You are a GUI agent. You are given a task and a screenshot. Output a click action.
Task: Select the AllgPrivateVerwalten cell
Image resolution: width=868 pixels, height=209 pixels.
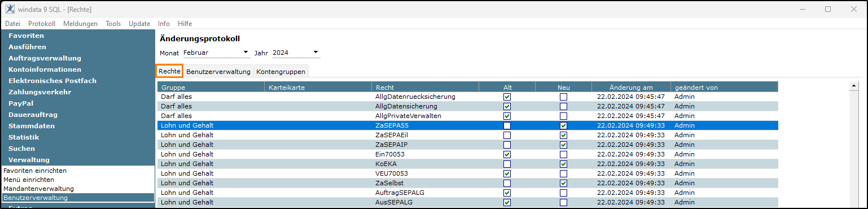point(425,116)
